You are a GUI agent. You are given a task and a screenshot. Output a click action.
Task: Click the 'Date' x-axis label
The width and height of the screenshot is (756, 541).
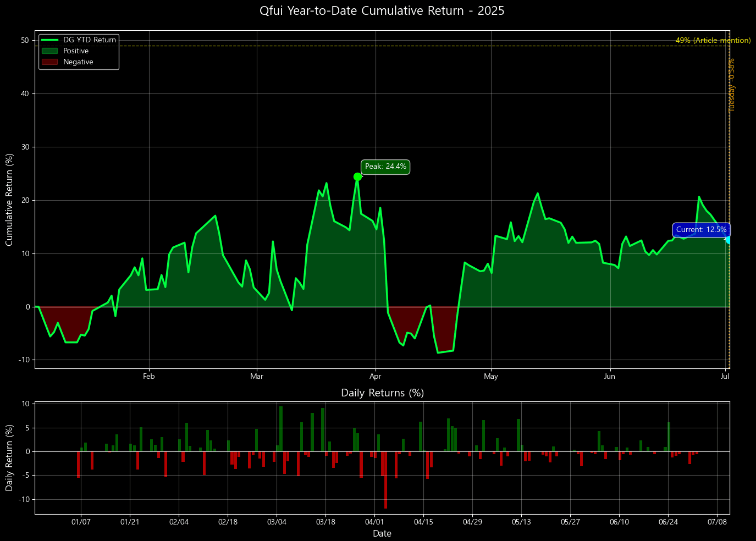(x=382, y=533)
